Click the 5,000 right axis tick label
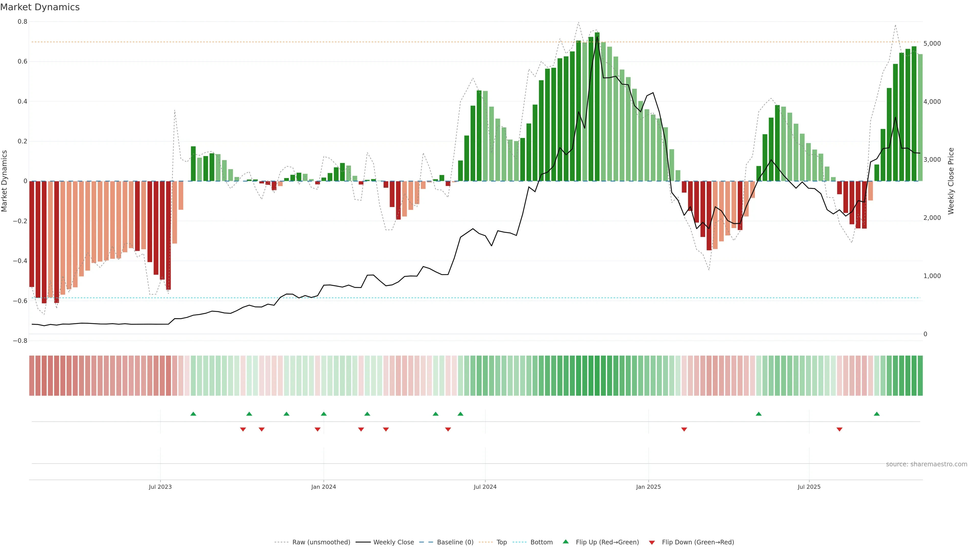Viewport: 980px width, 551px height. coord(932,44)
